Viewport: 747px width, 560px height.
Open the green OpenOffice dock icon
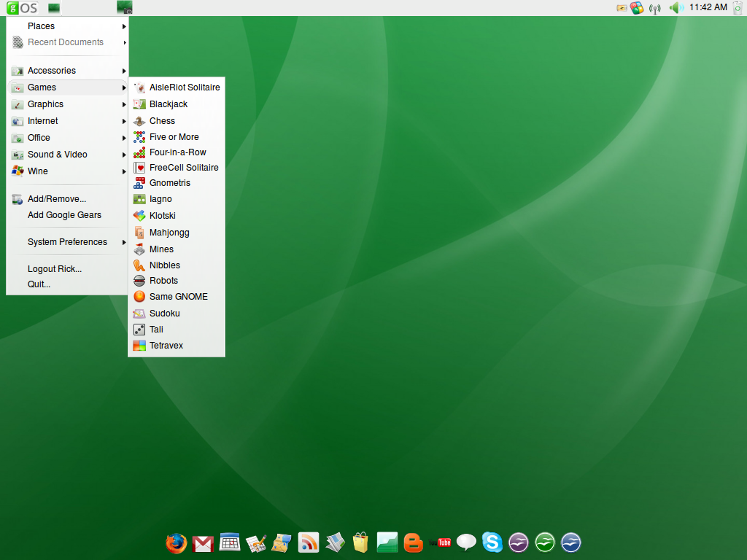[x=544, y=542]
